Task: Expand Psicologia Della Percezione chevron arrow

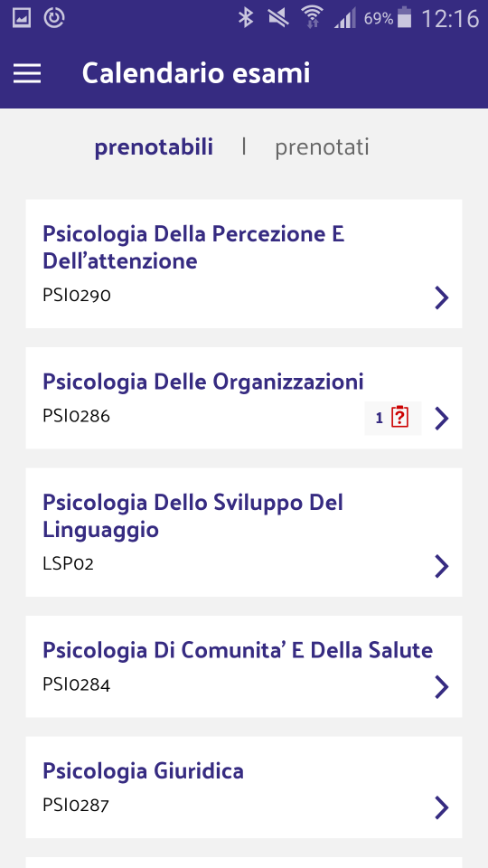Action: tap(441, 297)
